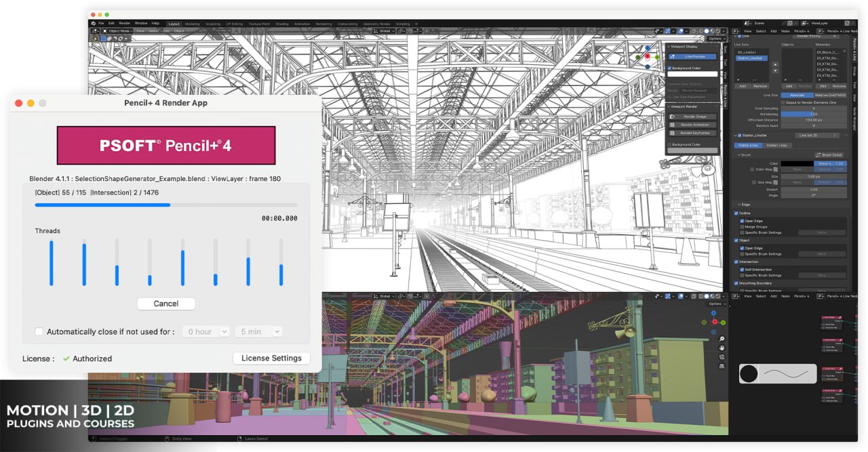Image resolution: width=868 pixels, height=452 pixels.
Task: Toggle the Station_LineSet panel checkbox
Action: (740, 136)
